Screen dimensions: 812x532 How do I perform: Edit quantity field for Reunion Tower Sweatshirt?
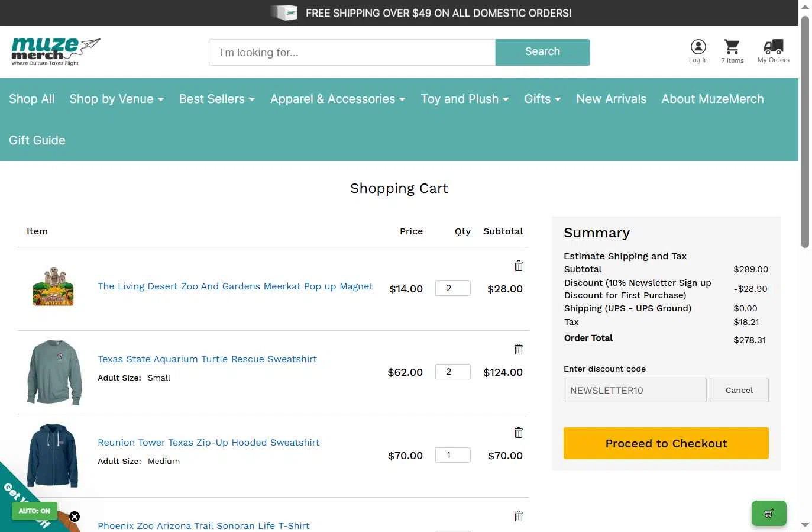pyautogui.click(x=453, y=455)
